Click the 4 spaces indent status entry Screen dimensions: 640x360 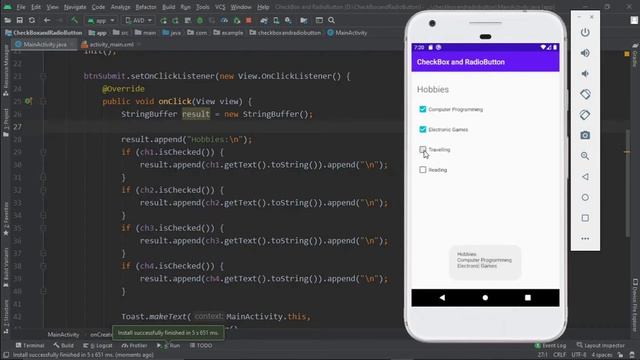click(602, 355)
